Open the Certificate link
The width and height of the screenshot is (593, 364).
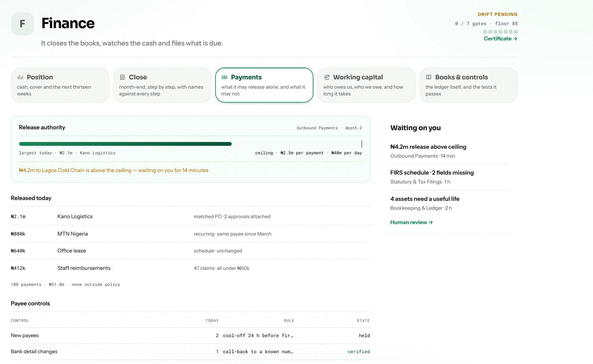[501, 39]
